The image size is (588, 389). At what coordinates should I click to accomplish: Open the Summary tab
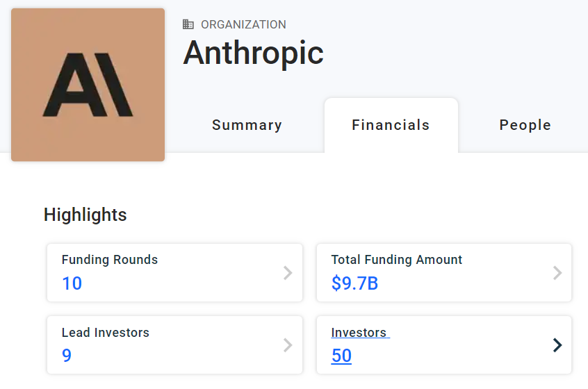click(x=247, y=125)
